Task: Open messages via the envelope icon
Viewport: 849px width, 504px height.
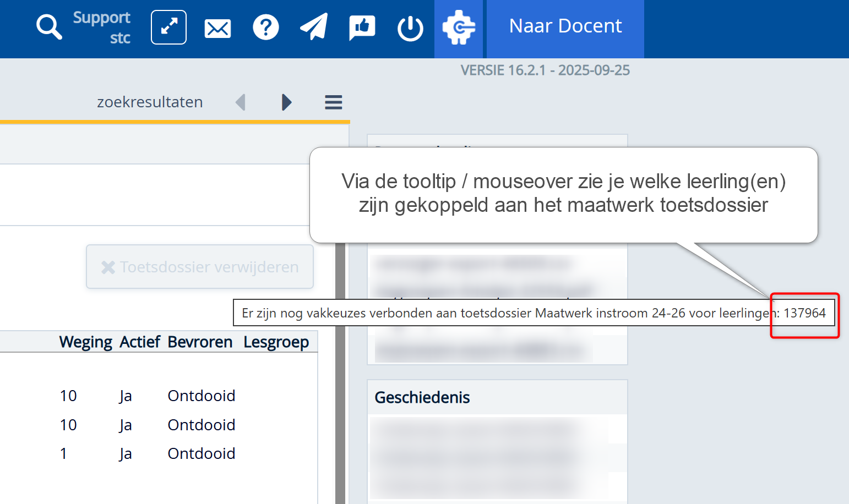Action: click(217, 28)
